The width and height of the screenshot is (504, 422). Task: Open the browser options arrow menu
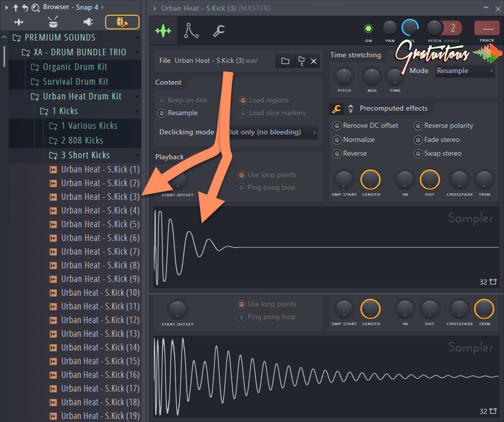pyautogui.click(x=7, y=7)
